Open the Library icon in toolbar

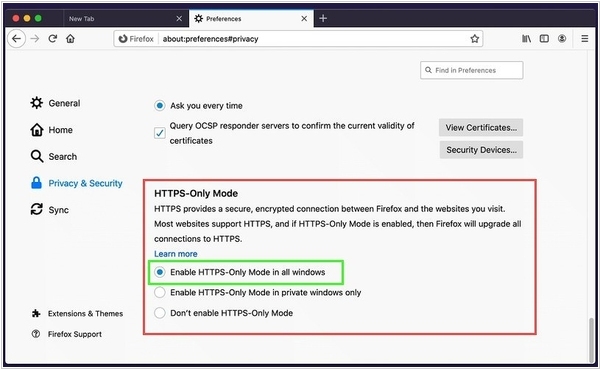click(526, 39)
